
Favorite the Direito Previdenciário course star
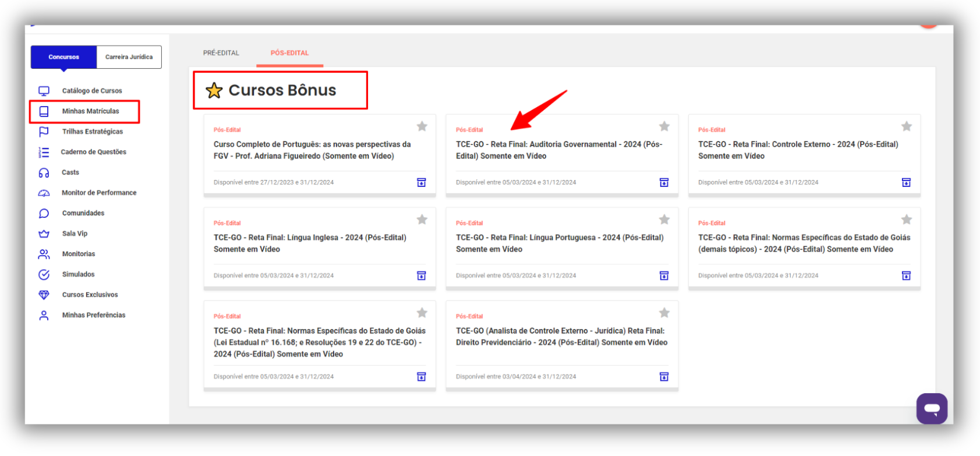[664, 313]
